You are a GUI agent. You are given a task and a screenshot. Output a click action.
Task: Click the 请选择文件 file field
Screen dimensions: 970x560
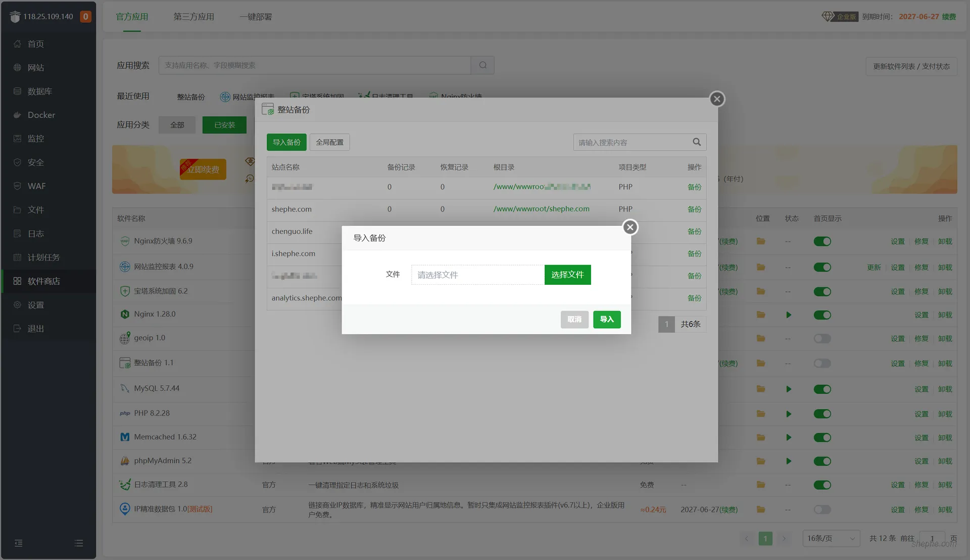[477, 275]
